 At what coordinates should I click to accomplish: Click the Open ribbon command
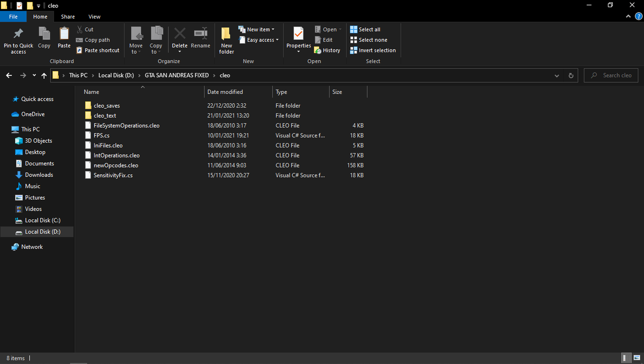[x=328, y=29]
